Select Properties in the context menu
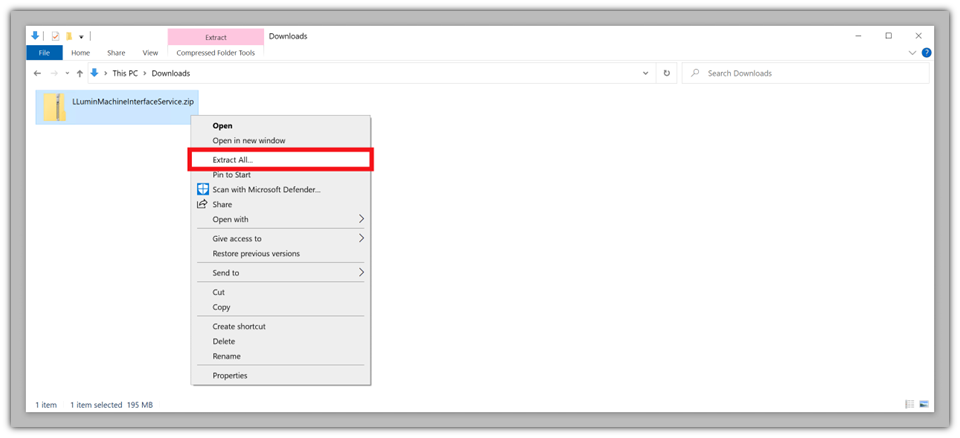The width and height of the screenshot is (960, 438). click(230, 375)
